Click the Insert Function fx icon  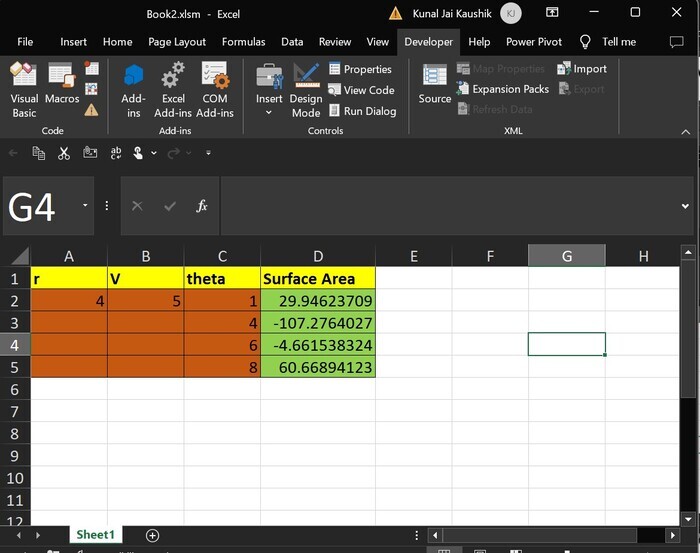(x=201, y=206)
